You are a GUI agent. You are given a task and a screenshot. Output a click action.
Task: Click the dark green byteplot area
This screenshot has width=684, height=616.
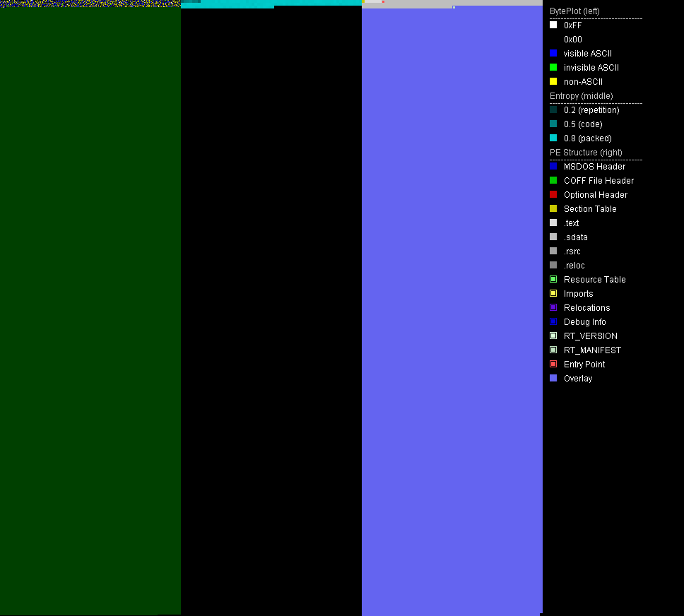click(90, 311)
